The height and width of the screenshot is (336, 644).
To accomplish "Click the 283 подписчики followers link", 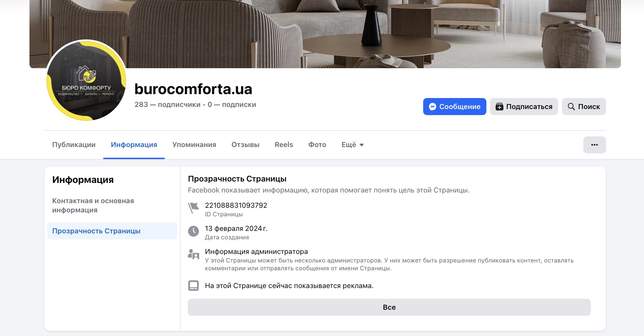I will 167,104.
